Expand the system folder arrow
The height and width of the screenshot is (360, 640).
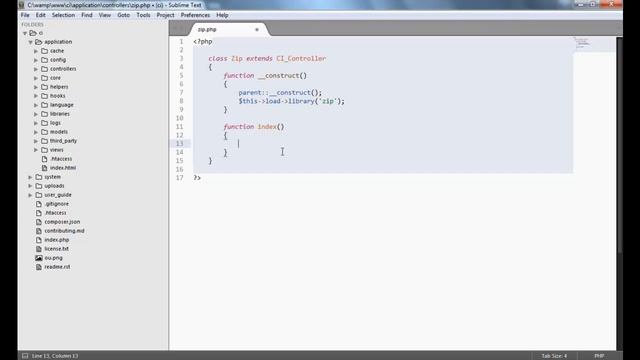[x=30, y=177]
